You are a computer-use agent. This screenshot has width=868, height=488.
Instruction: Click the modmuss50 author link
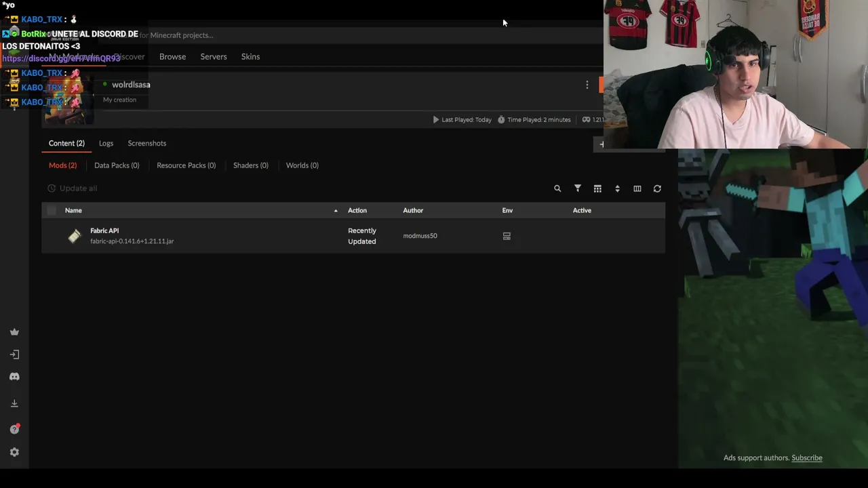pyautogui.click(x=420, y=236)
